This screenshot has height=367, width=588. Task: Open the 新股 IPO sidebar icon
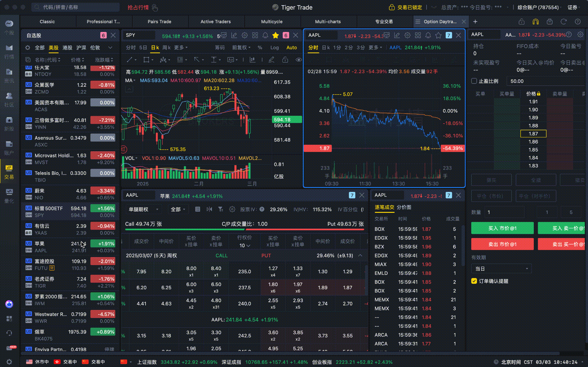click(x=9, y=124)
